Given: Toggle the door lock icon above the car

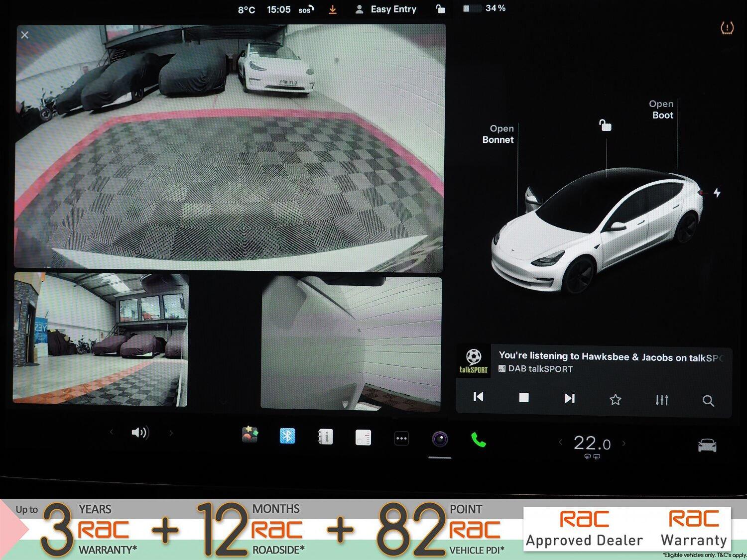Looking at the screenshot, I should coord(605,125).
